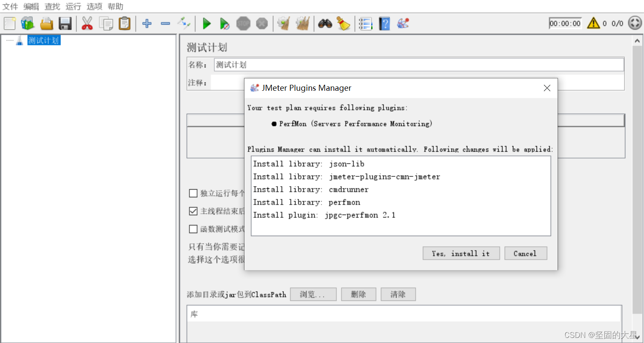The height and width of the screenshot is (343, 644).
Task: Save the test plan with floppy icon
Action: (65, 23)
